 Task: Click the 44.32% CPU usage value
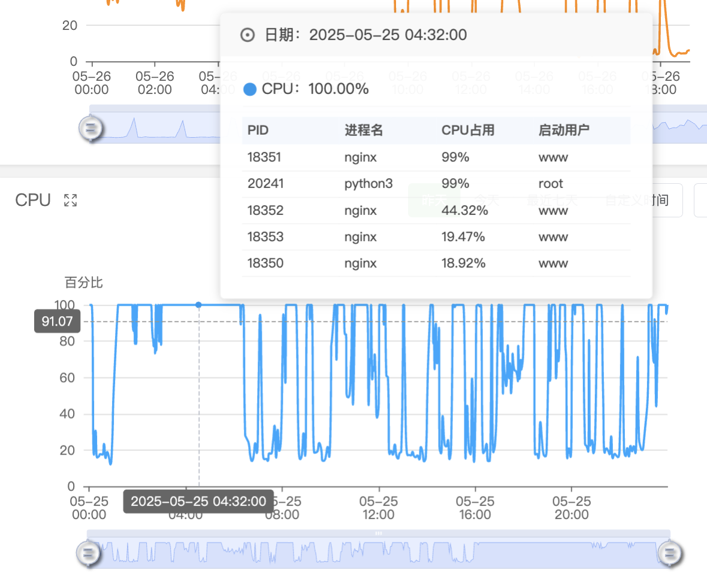point(464,210)
